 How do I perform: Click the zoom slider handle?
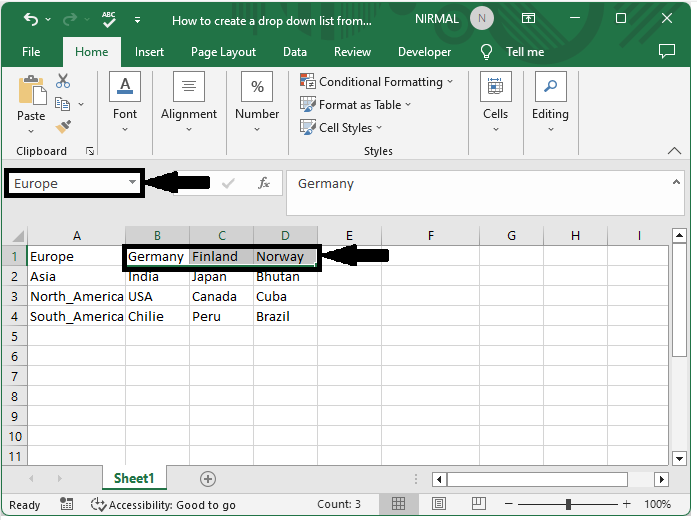coord(568,504)
